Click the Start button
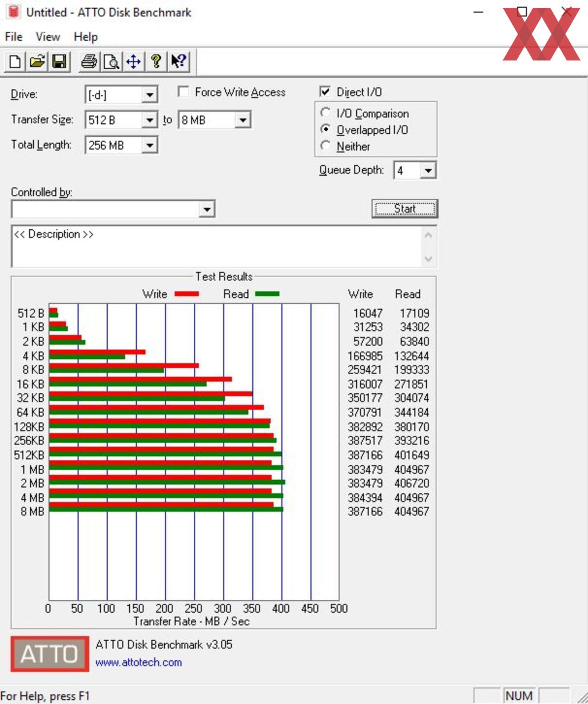The image size is (588, 704). coord(405,209)
